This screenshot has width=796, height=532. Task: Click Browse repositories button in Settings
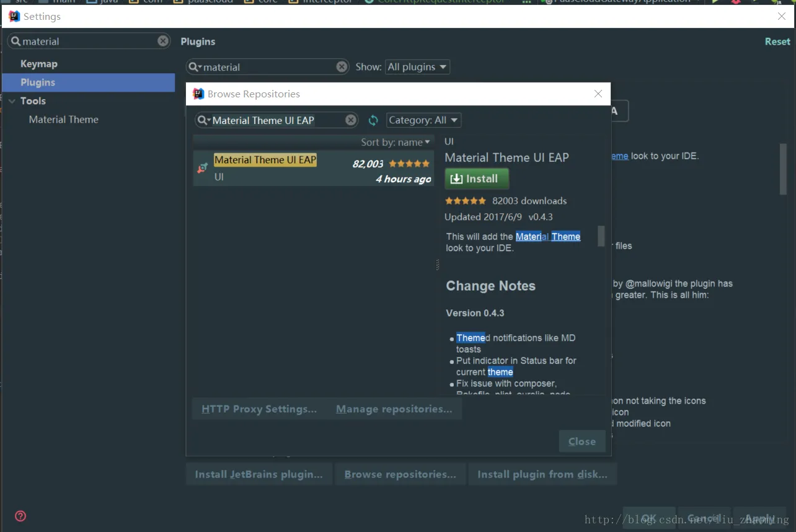click(400, 474)
